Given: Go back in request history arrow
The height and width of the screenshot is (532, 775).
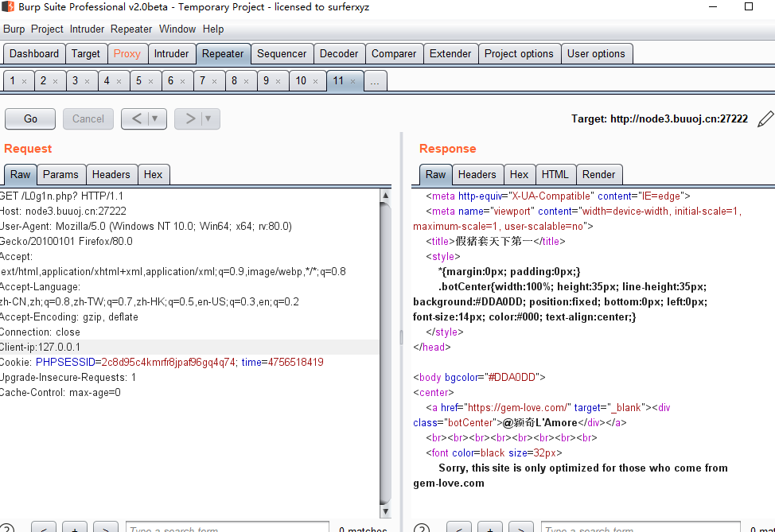Looking at the screenshot, I should pos(136,118).
